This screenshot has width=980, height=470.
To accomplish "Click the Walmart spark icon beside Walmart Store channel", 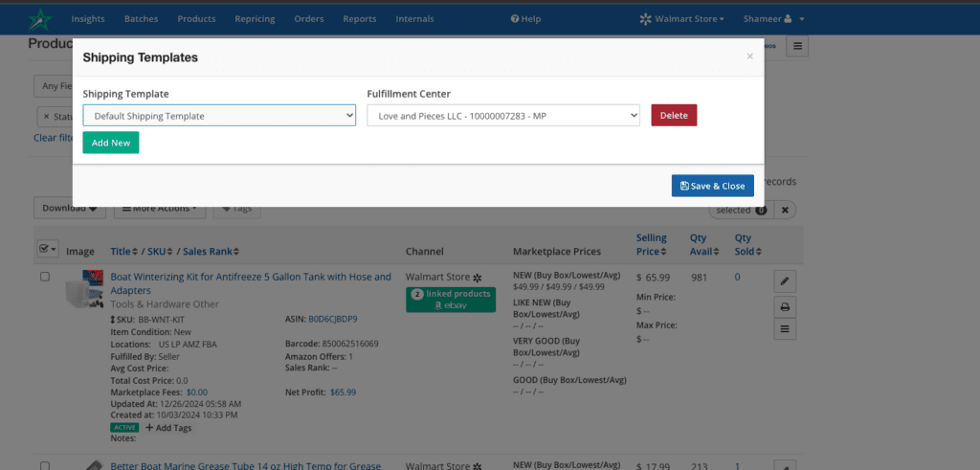I will click(478, 277).
